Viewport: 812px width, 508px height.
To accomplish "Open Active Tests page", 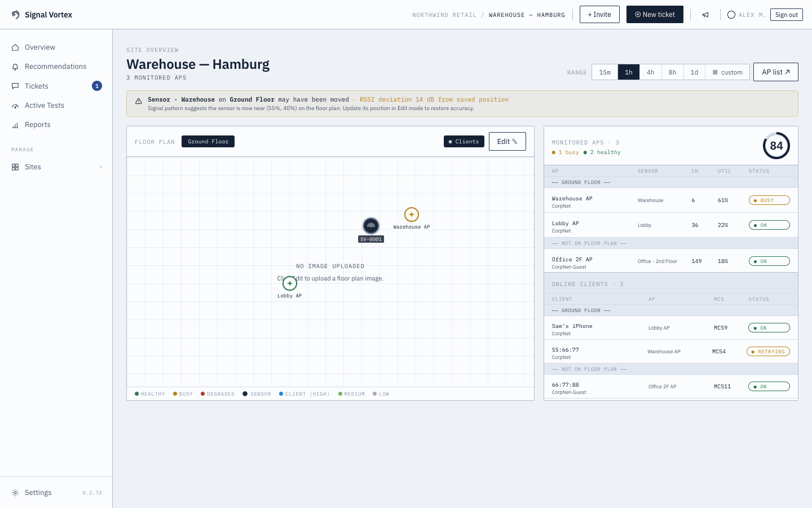I will click(x=56, y=106).
